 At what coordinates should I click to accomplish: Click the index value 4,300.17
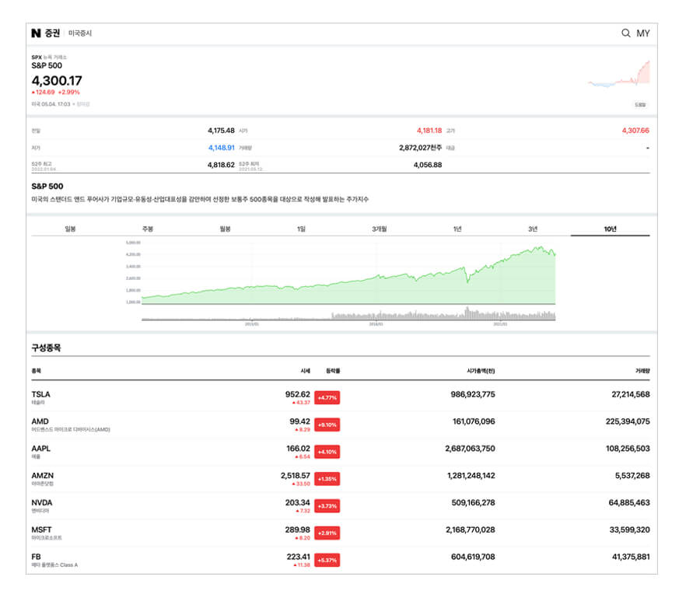click(x=57, y=81)
